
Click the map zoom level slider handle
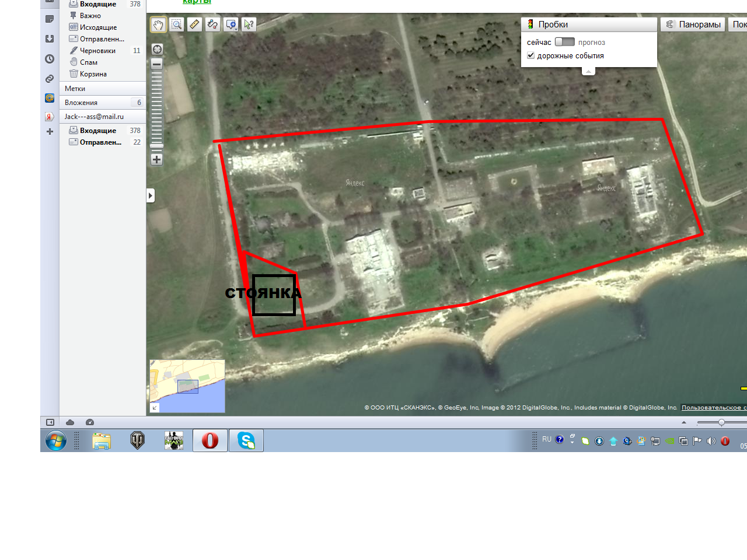pos(157,145)
